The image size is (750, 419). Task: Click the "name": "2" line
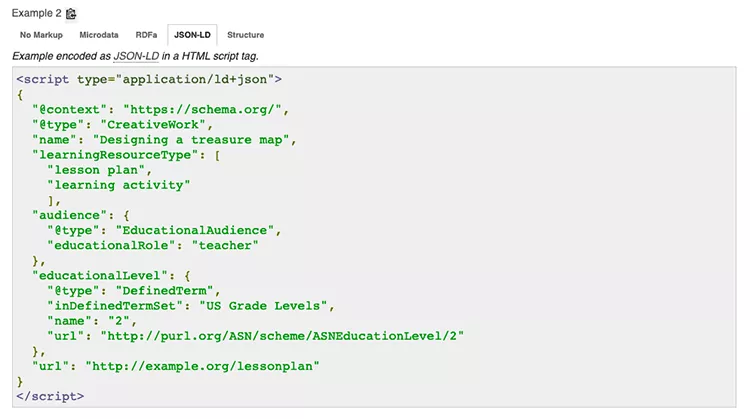[x=92, y=321]
